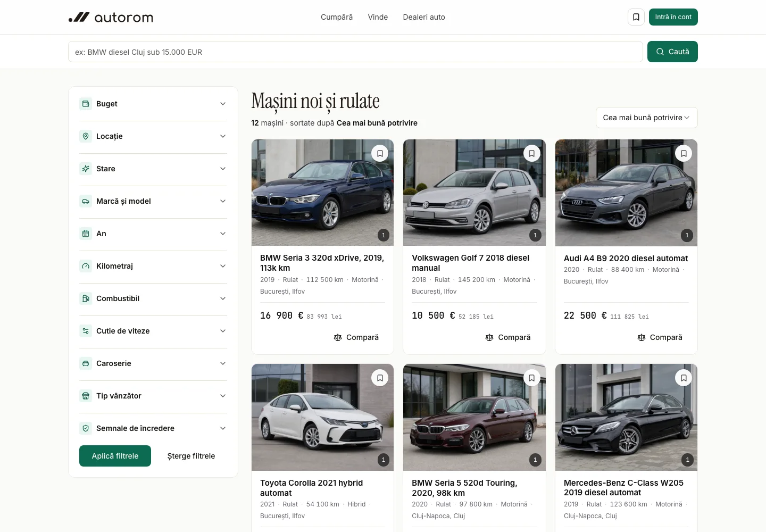Open saved listings bookmark in header
Image resolution: width=766 pixels, height=532 pixels.
pyautogui.click(x=636, y=17)
